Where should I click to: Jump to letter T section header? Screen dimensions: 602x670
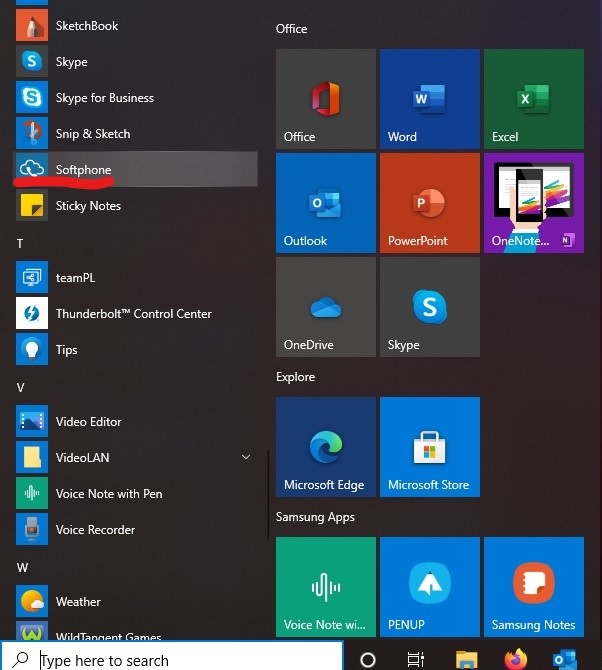[x=20, y=244]
